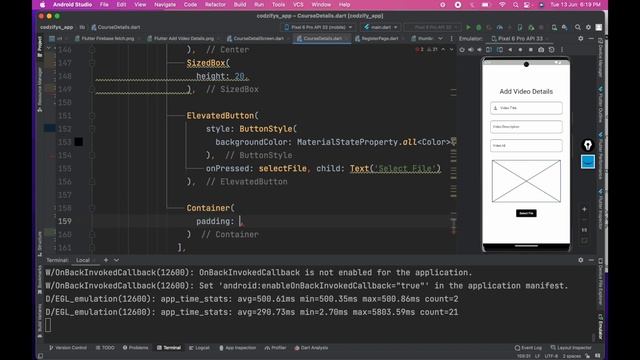Click emulator volume down icon
640x360 pixels.
pyautogui.click(x=480, y=50)
